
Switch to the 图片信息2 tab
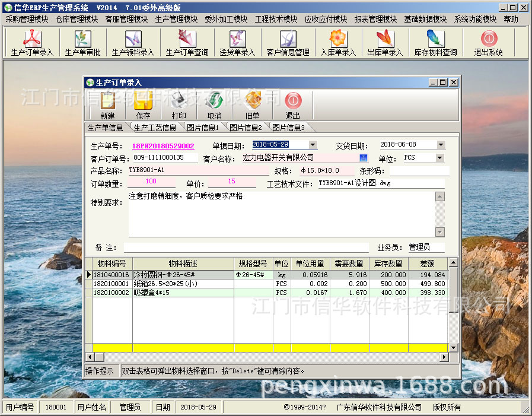(247, 126)
